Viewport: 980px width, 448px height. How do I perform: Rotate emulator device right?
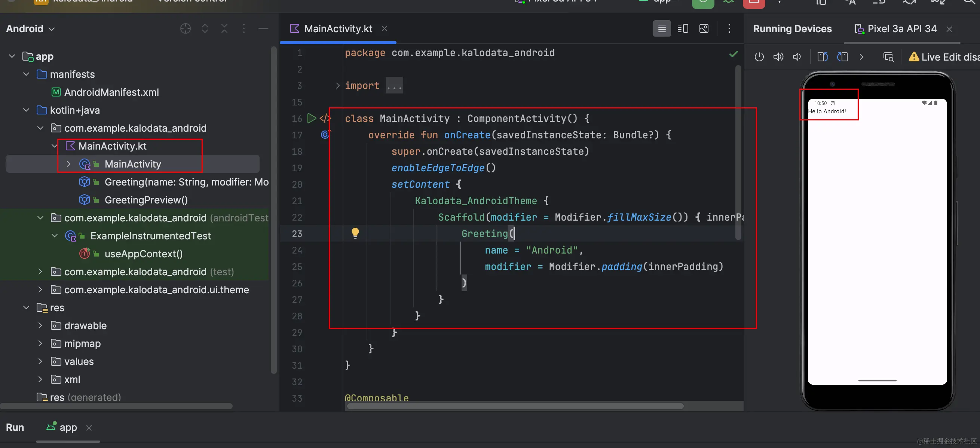click(842, 57)
